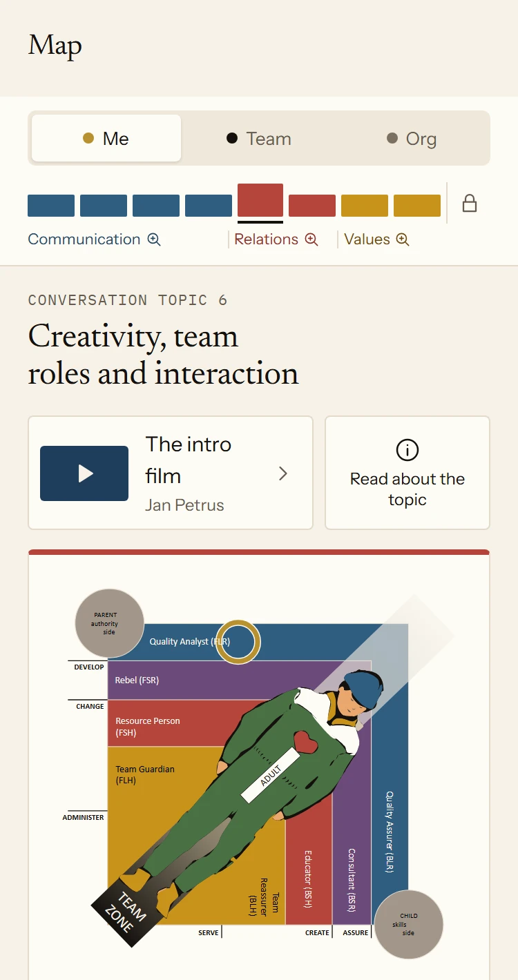Switch to the Team tab
The image size is (518, 980).
[259, 138]
